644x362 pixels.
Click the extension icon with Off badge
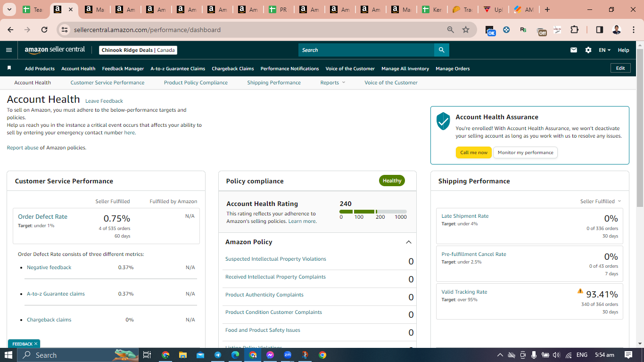(542, 31)
